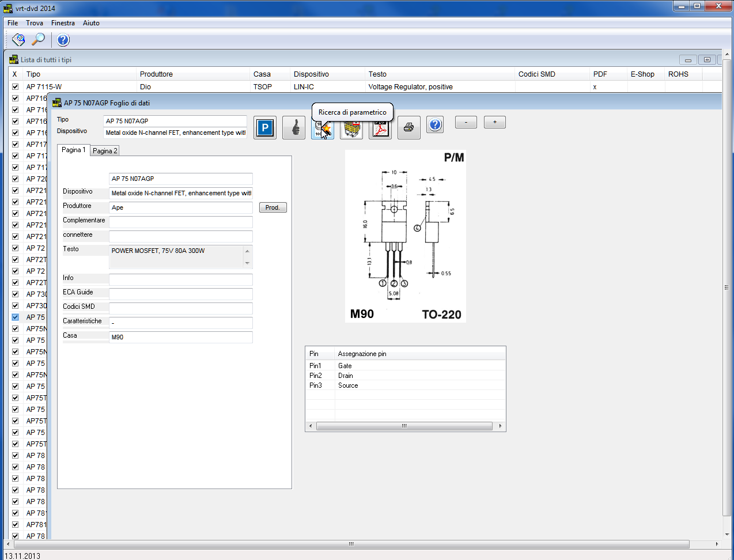Click the Complementare input field
The height and width of the screenshot is (560, 734).
(180, 222)
